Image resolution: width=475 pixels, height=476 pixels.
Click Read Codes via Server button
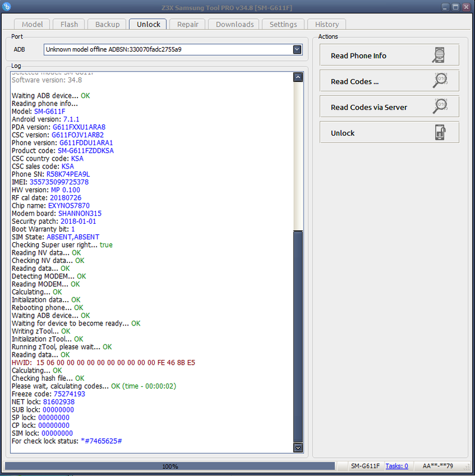click(x=389, y=107)
